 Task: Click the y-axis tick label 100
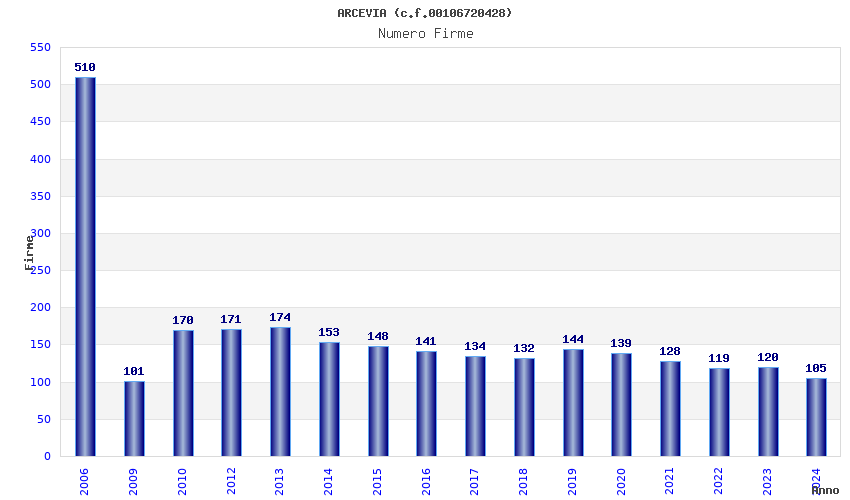[x=41, y=382]
